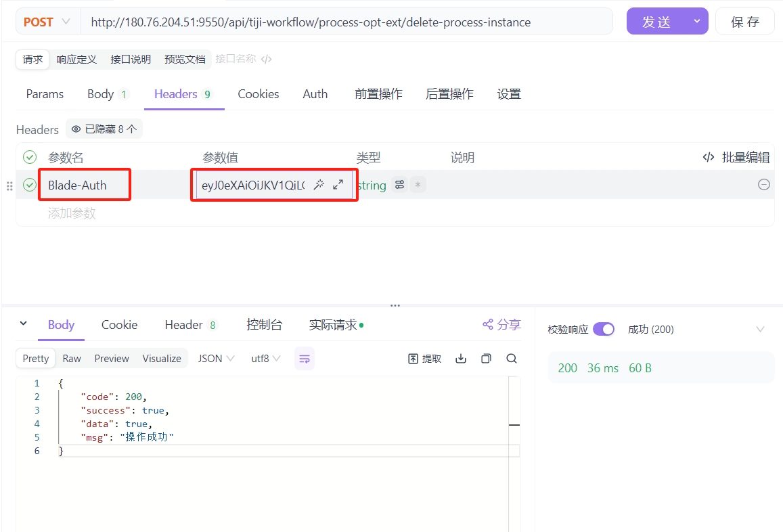Collapse the response panel chevron

[23, 324]
